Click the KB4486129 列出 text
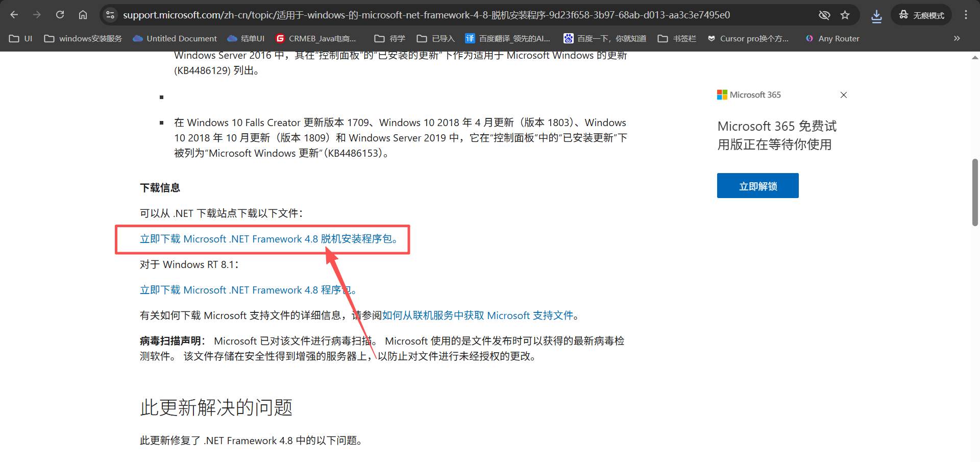Screen dimensions: 980x462 click(x=217, y=70)
